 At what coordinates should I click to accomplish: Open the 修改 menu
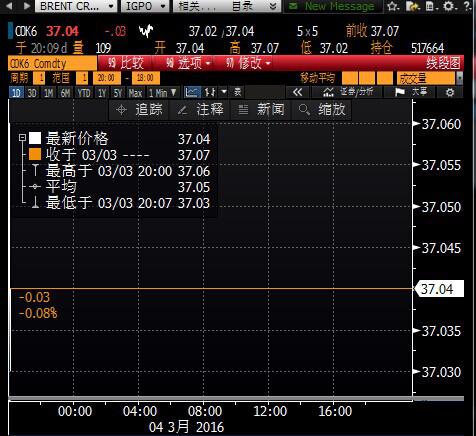pos(248,63)
